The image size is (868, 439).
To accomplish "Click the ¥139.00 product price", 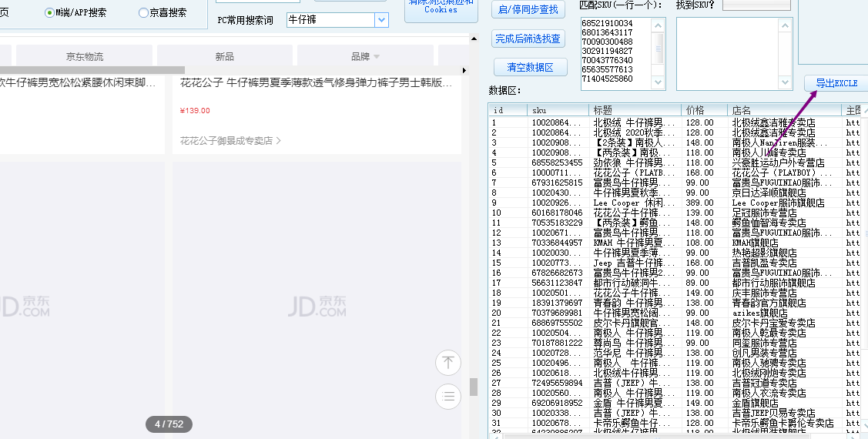I will point(195,111).
